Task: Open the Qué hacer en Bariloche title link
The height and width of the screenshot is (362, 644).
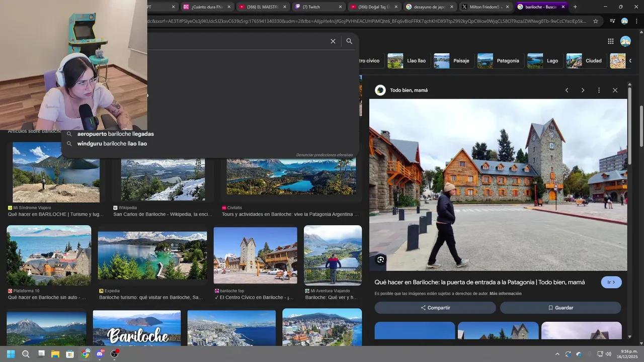Action: click(479, 283)
